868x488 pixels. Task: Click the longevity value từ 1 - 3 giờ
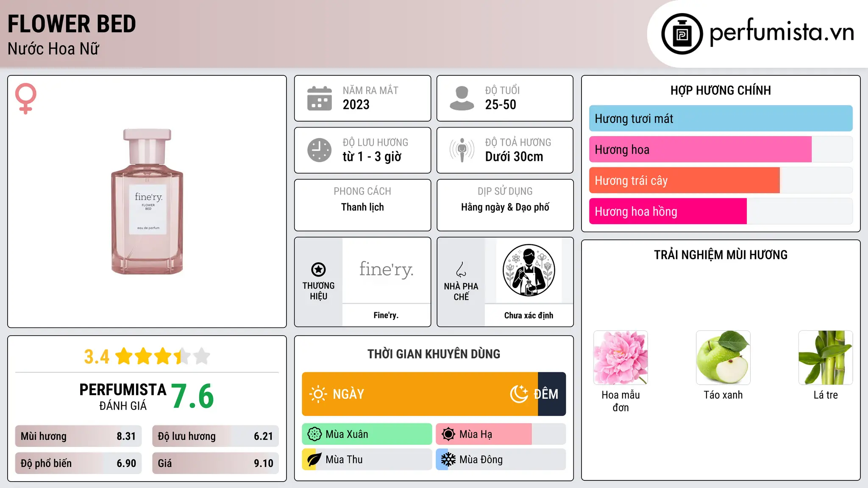[x=372, y=157]
